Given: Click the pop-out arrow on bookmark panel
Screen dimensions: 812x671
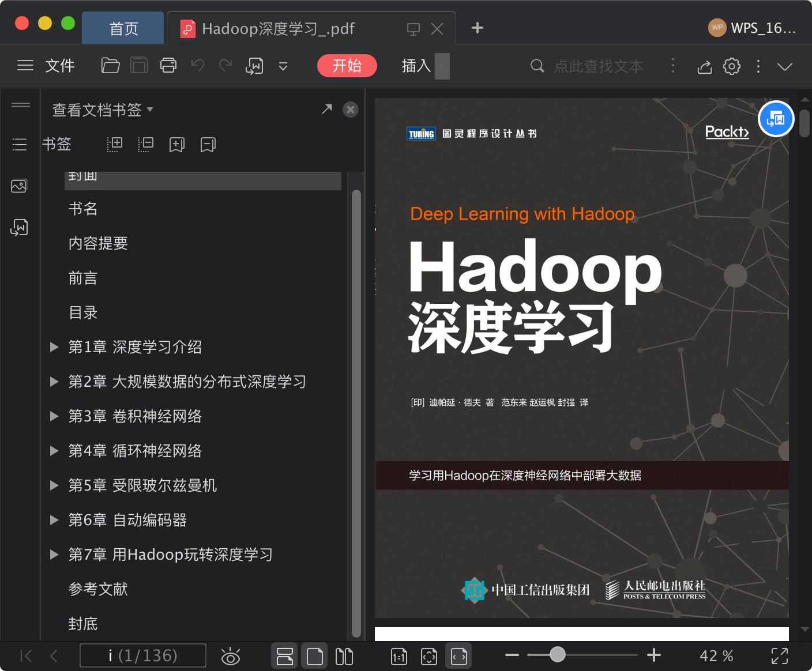Looking at the screenshot, I should pyautogui.click(x=327, y=109).
